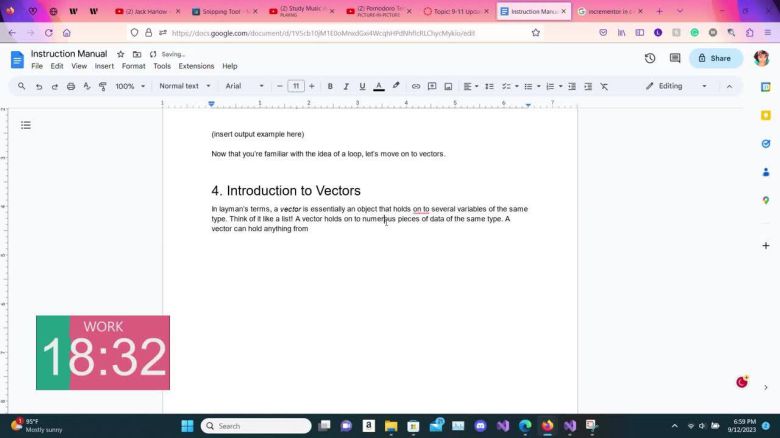The image size is (780, 438).
Task: Toggle bold formatting
Action: (330, 86)
